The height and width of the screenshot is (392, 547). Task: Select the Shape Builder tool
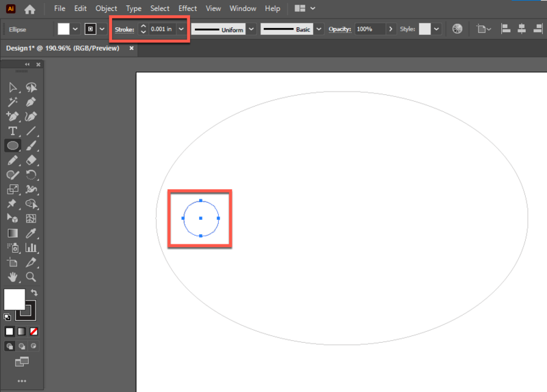tap(31, 204)
